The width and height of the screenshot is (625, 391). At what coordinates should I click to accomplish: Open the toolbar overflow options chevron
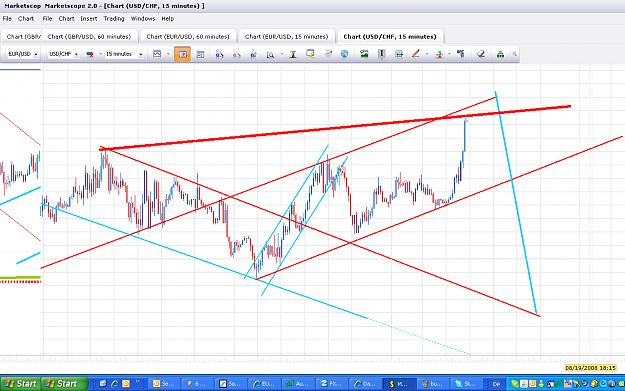tap(515, 54)
